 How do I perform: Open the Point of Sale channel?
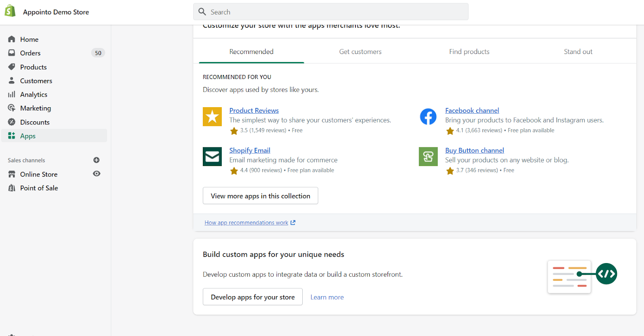coord(39,188)
